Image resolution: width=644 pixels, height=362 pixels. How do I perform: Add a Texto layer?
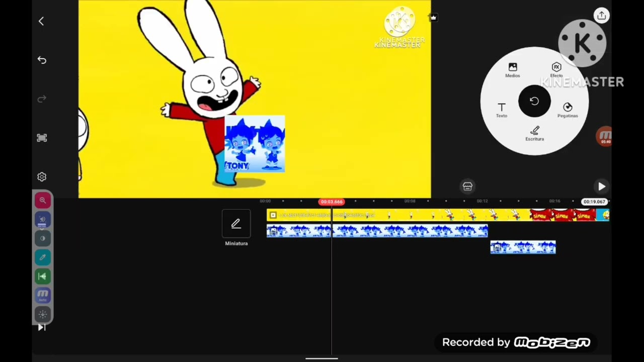(x=502, y=110)
